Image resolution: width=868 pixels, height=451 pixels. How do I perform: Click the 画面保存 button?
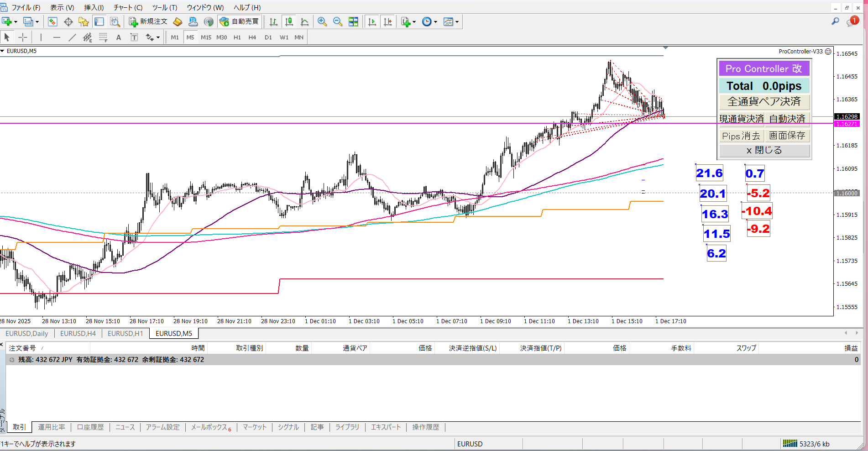click(x=787, y=136)
